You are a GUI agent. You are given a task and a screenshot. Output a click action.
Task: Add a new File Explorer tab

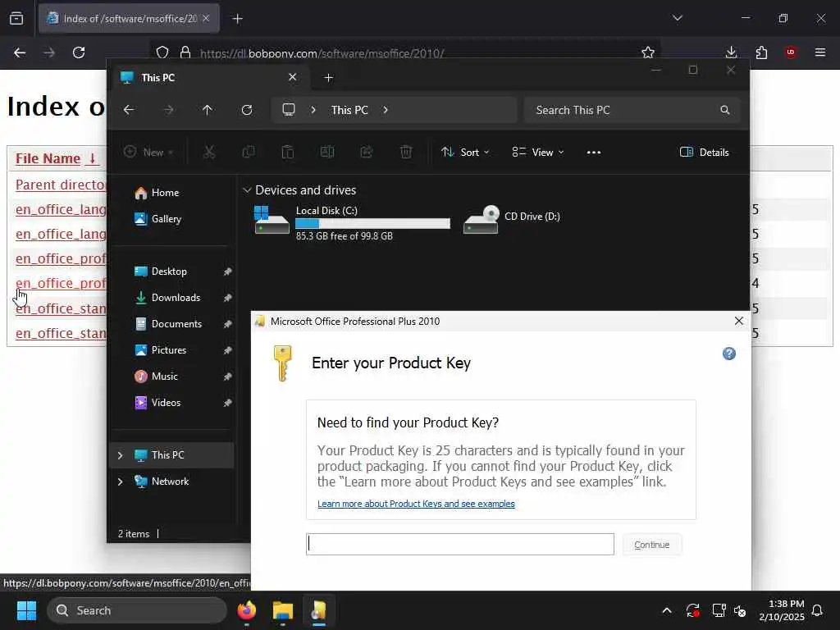pos(328,78)
